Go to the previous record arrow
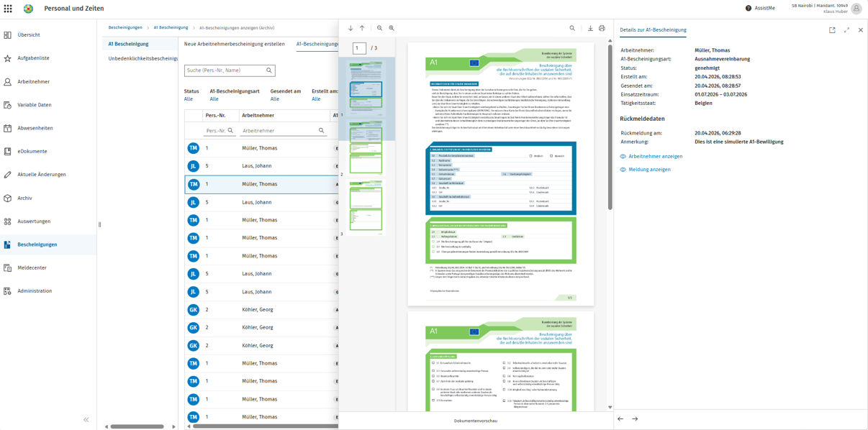This screenshot has height=430, width=868. pyautogui.click(x=620, y=419)
